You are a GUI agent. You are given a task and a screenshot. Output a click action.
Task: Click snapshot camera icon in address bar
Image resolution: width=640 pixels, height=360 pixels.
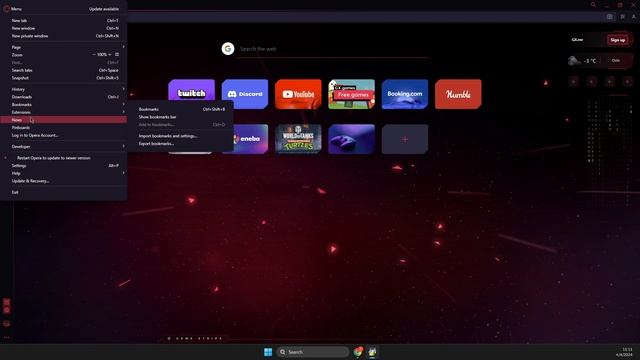[x=609, y=17]
